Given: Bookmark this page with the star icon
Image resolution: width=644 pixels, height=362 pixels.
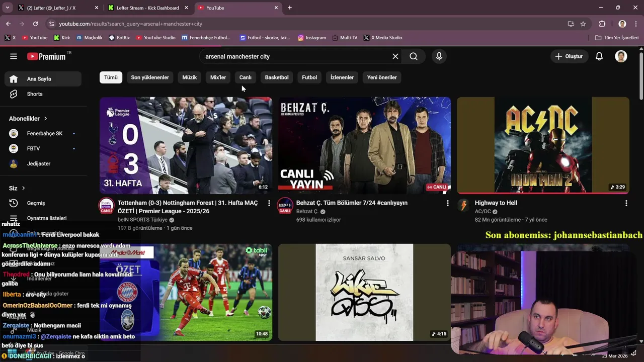Looking at the screenshot, I should coord(583,24).
